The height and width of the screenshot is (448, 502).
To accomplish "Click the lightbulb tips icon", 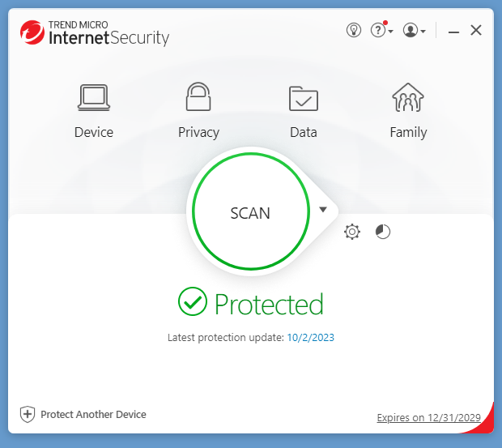I will tap(353, 30).
